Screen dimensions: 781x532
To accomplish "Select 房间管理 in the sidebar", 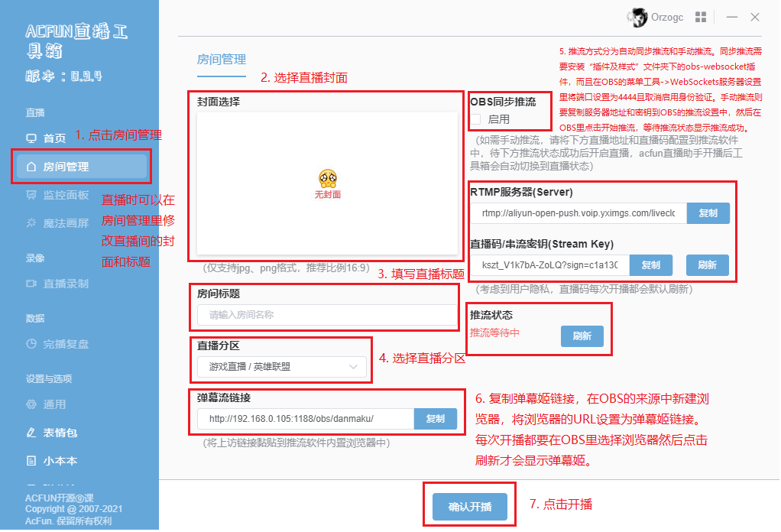I will tap(82, 167).
